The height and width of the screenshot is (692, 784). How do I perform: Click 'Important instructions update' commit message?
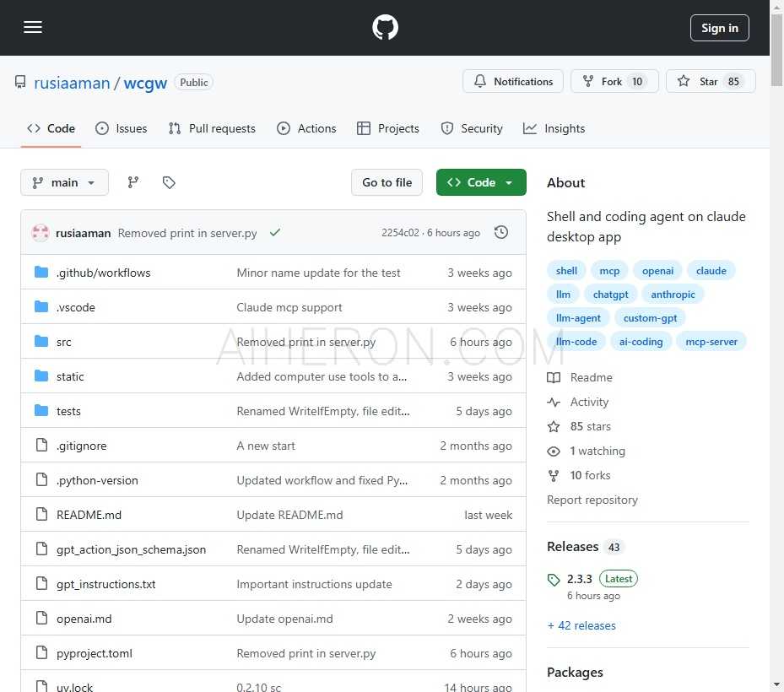314,584
